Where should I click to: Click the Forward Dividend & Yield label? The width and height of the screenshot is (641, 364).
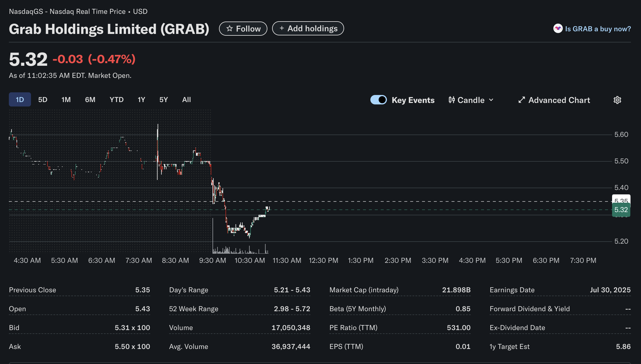pos(530,309)
